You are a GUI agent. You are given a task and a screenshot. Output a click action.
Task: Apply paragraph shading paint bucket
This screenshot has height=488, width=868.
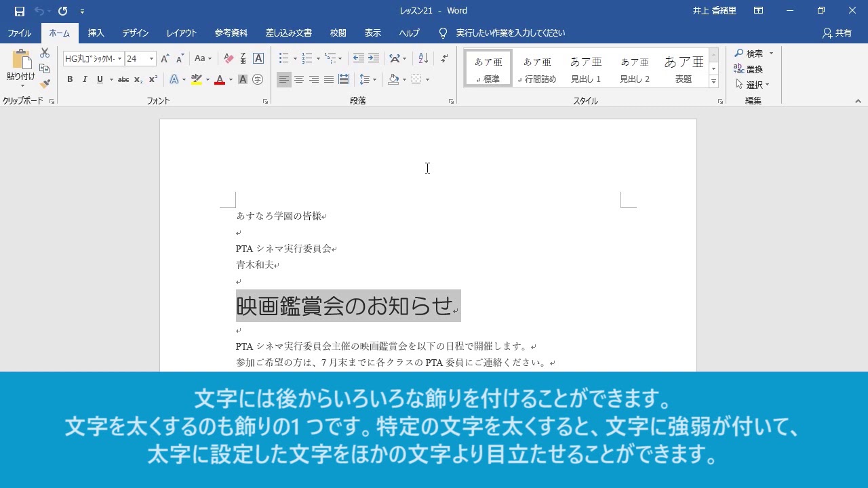[393, 79]
